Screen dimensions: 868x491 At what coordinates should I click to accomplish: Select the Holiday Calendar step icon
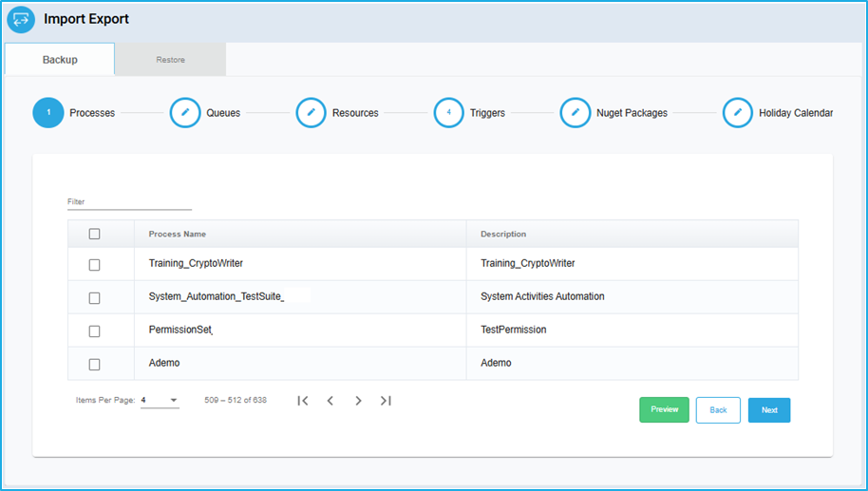tap(737, 112)
